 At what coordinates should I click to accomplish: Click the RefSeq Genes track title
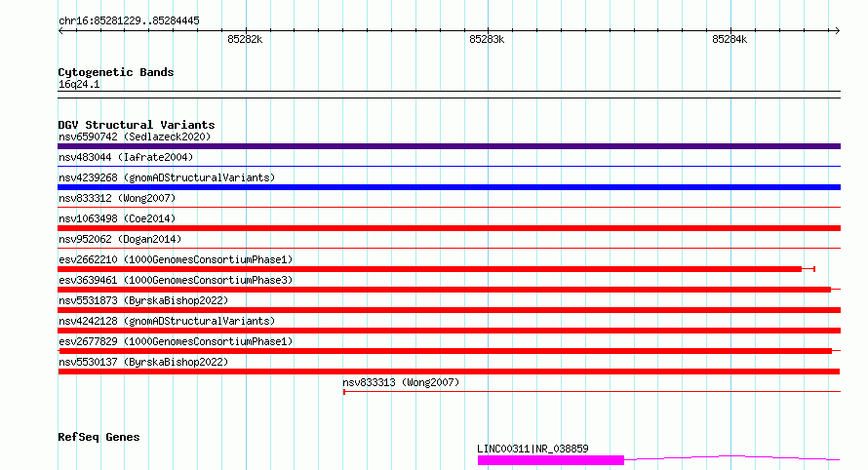pyautogui.click(x=99, y=437)
